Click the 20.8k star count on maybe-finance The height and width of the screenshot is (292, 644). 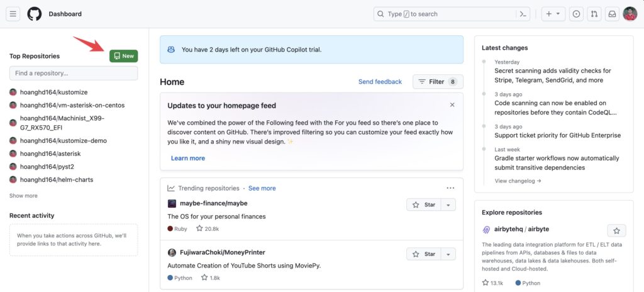[x=208, y=228]
